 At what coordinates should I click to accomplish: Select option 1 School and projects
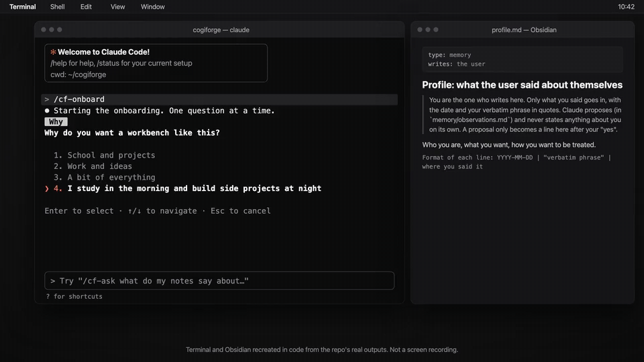click(105, 155)
